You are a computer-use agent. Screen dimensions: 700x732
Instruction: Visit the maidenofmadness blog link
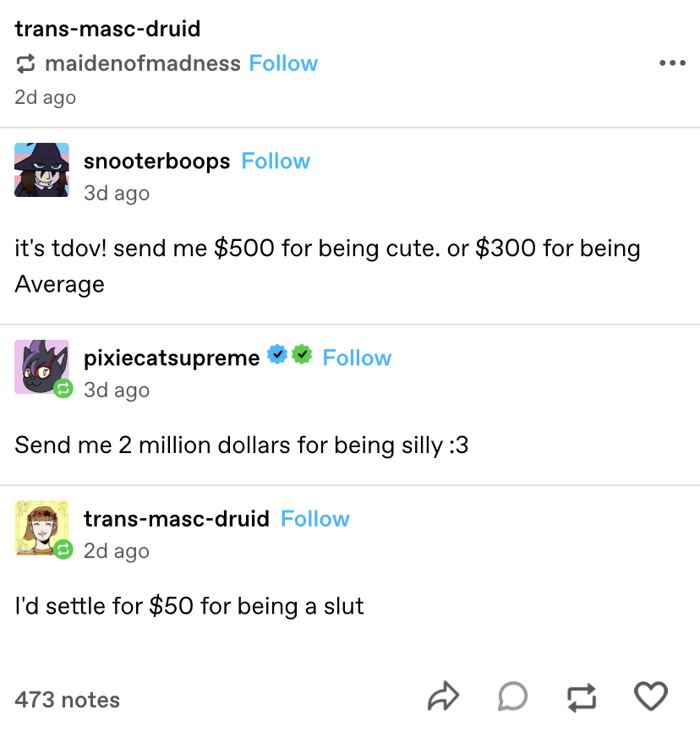pyautogui.click(x=143, y=63)
